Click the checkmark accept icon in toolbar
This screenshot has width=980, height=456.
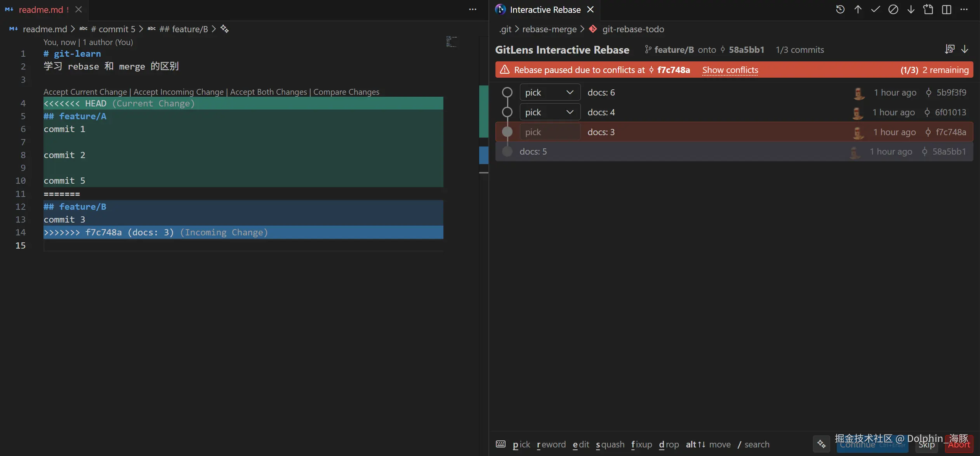(x=875, y=10)
